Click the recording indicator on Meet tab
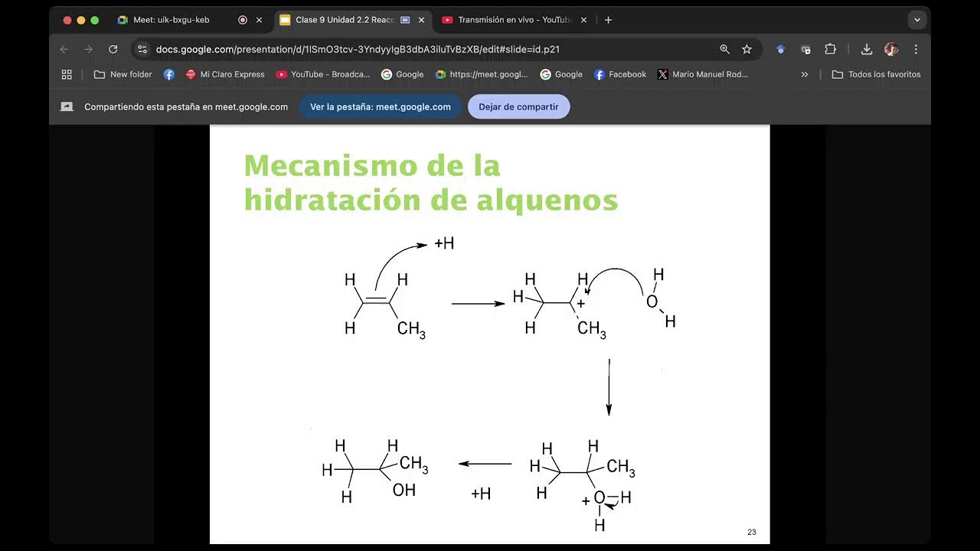The image size is (980, 551). click(x=243, y=20)
